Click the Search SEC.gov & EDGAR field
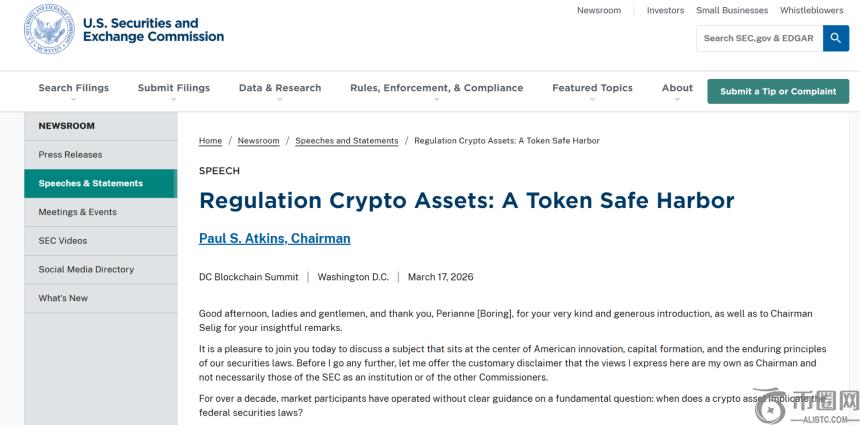Screen dimensions: 860x425 click(x=758, y=38)
